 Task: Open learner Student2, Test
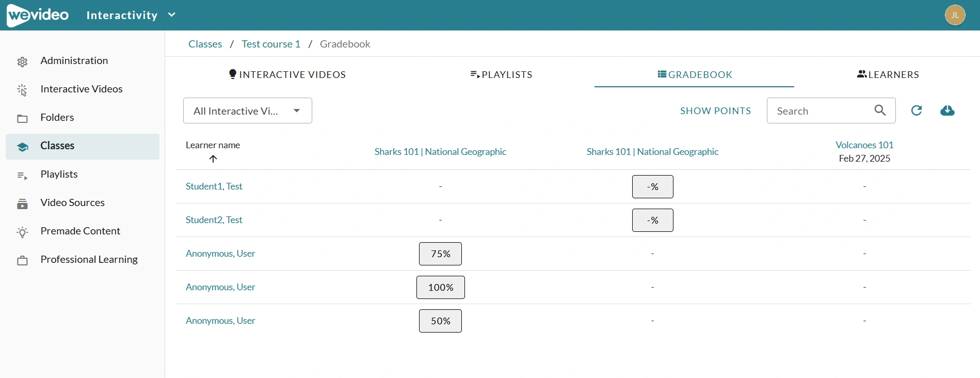pyautogui.click(x=214, y=220)
